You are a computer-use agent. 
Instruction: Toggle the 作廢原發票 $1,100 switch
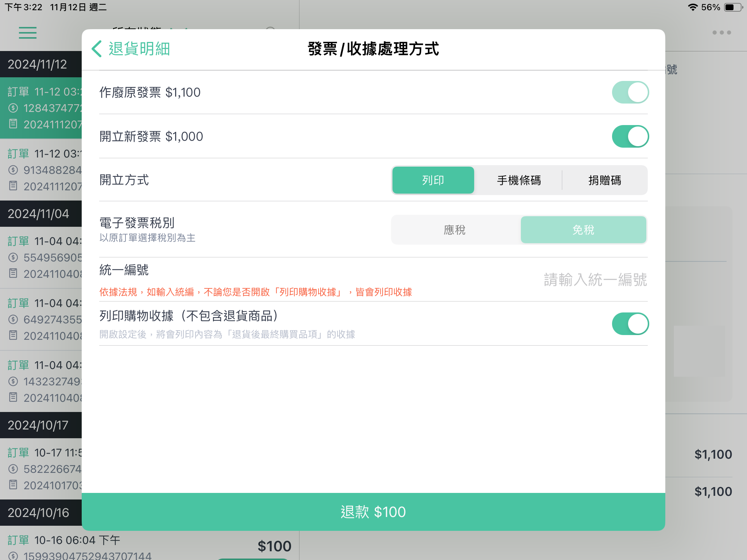(630, 92)
